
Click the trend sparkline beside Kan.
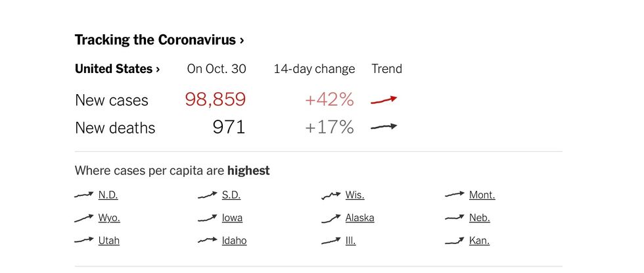pos(455,241)
